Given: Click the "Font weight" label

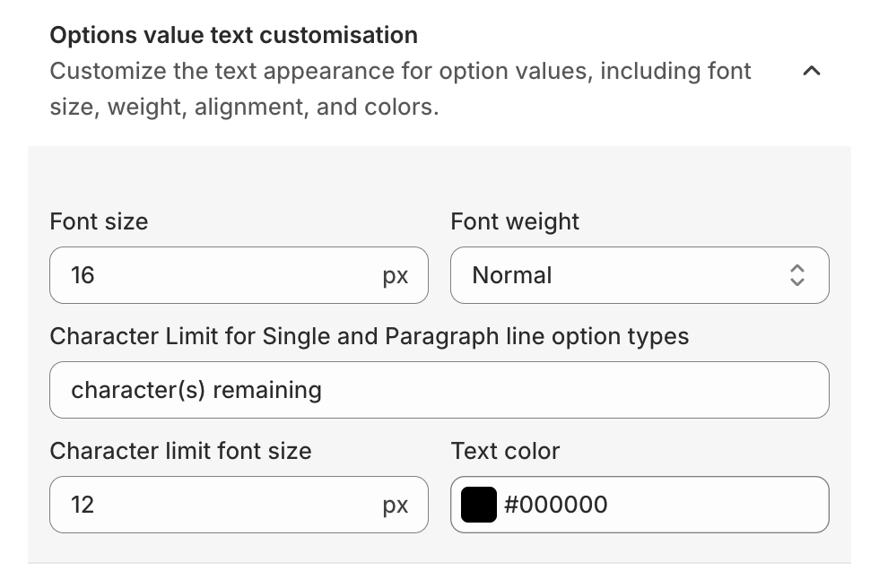Looking at the screenshot, I should click(x=515, y=221).
